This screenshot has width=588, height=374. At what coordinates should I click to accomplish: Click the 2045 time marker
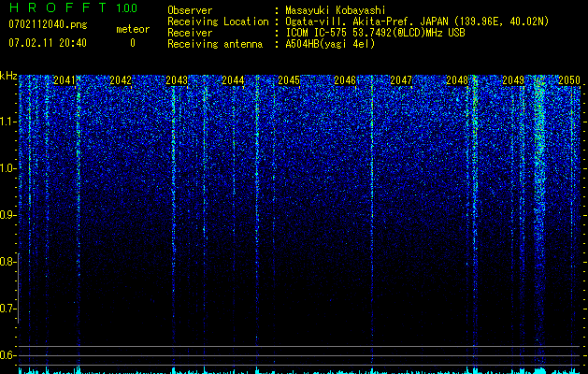(x=289, y=80)
